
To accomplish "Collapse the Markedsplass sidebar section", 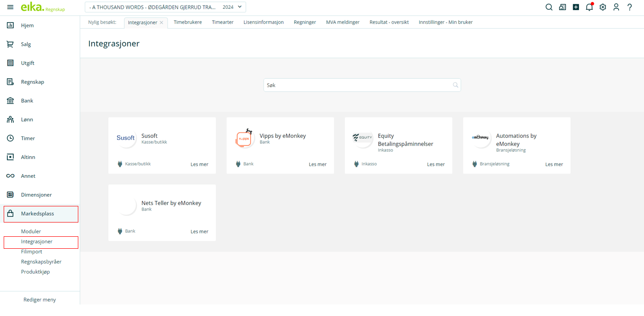I will click(37, 214).
